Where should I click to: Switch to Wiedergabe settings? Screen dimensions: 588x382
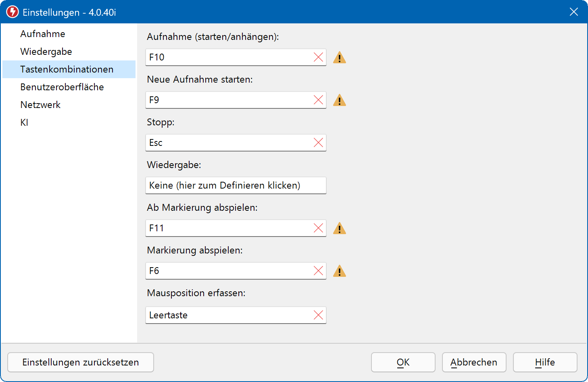(x=46, y=52)
